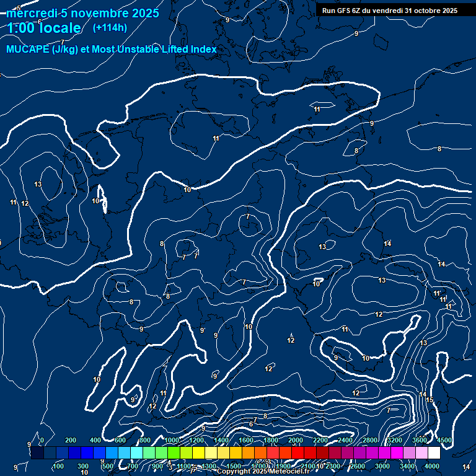Click the legend label '1300'

pos(209,466)
